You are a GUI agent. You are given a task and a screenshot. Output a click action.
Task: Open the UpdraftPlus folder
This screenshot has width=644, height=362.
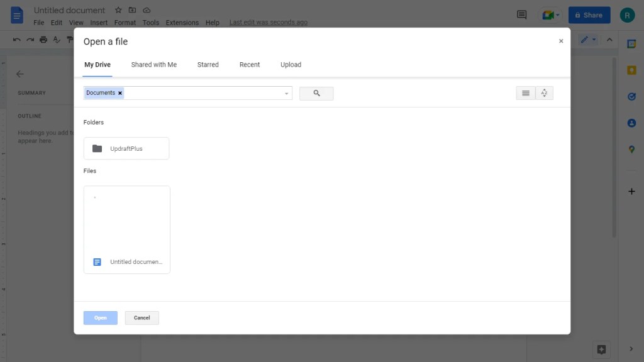point(126,148)
